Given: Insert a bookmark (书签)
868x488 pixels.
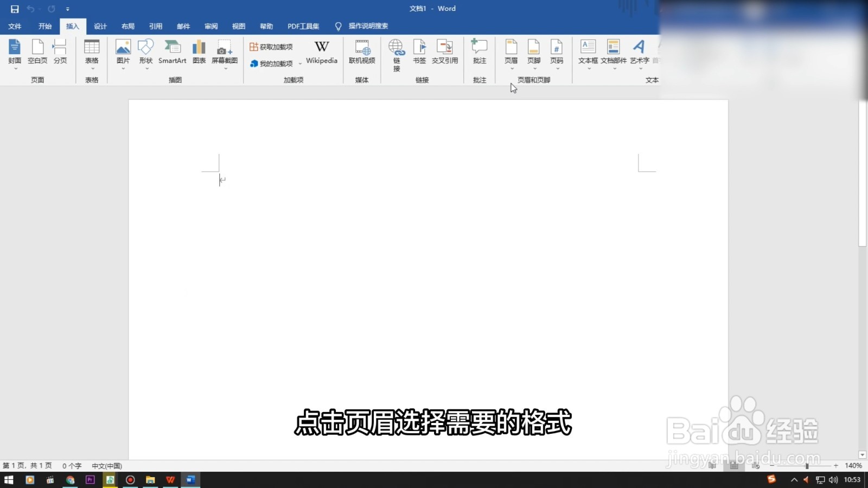Looking at the screenshot, I should 419,52.
